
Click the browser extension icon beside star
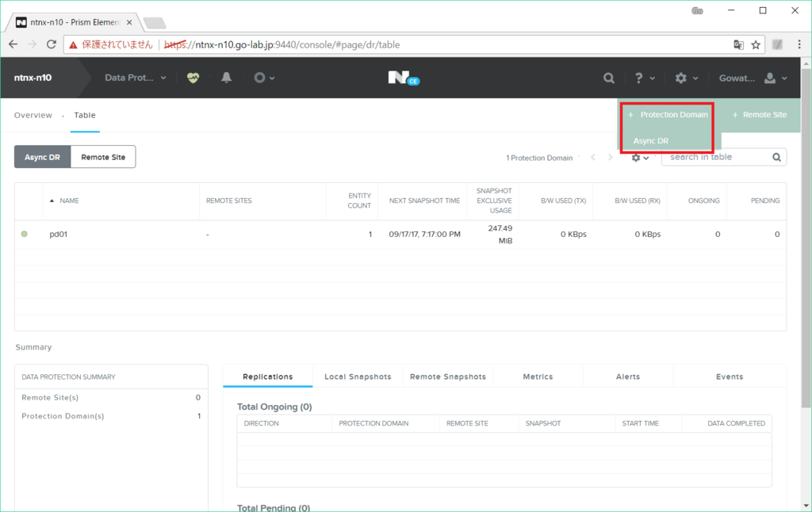(x=777, y=45)
